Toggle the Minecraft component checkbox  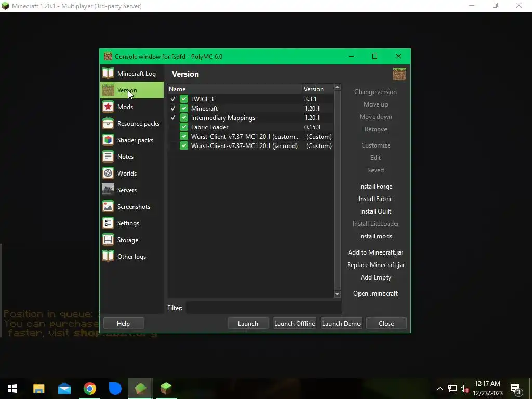click(183, 108)
